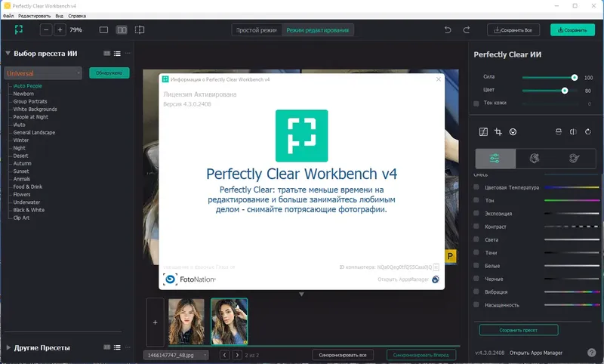604x364 pixels.
Task: Undo the last edit
Action: [x=448, y=29]
